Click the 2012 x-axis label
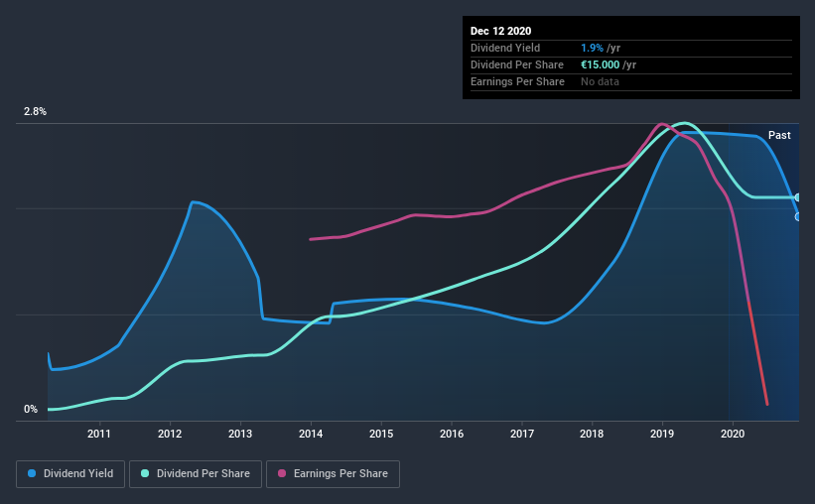Viewport: 815px width, 504px height. 170,434
